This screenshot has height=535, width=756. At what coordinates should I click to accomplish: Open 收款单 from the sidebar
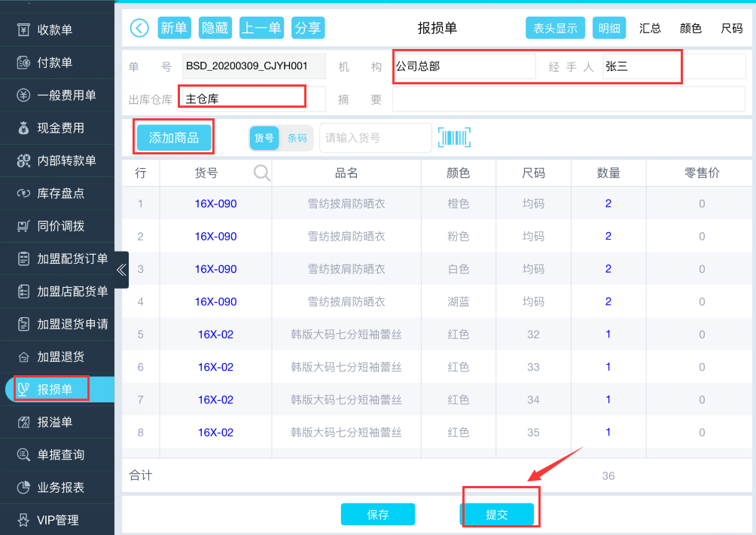[54, 30]
